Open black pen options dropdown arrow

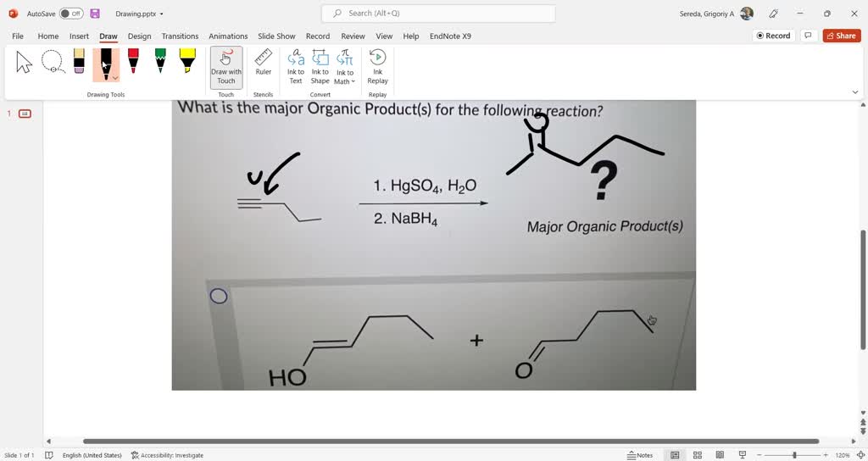pyautogui.click(x=115, y=78)
